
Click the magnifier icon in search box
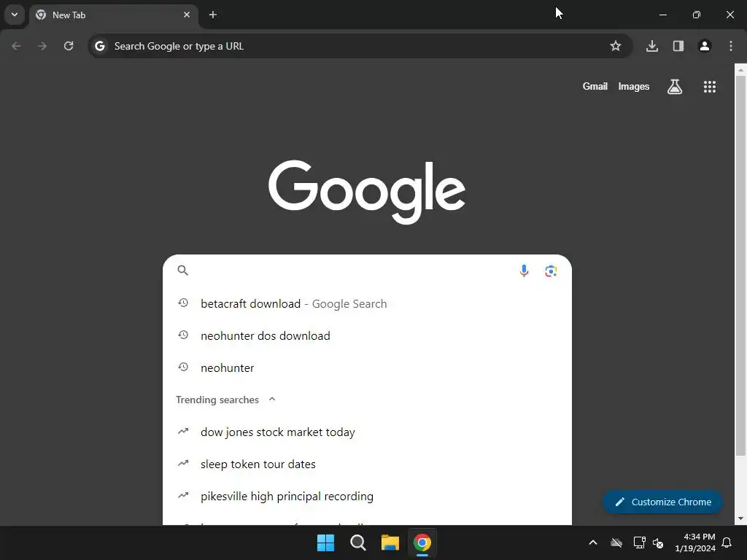click(183, 271)
